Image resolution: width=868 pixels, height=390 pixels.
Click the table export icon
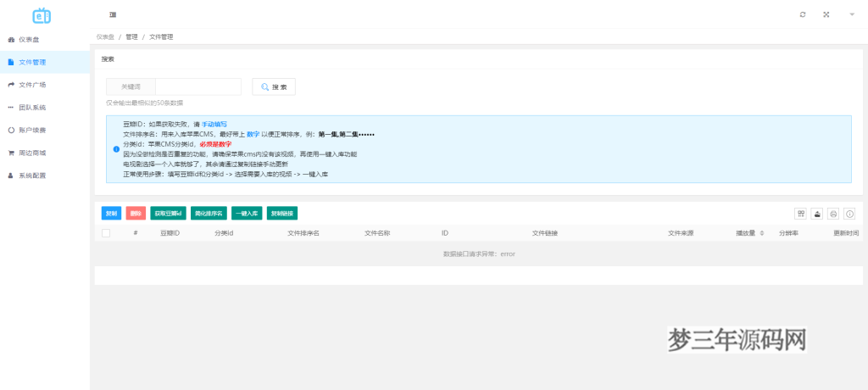(816, 214)
